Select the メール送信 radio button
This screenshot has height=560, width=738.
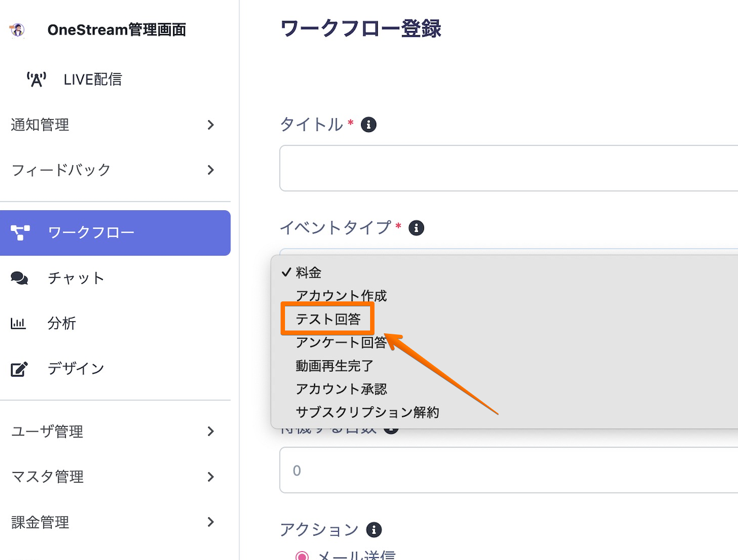click(302, 556)
